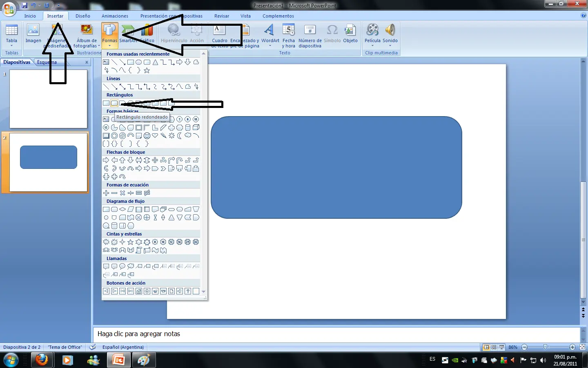Click Fecha y hora button
Viewport: 588px width, 368px height.
(288, 36)
